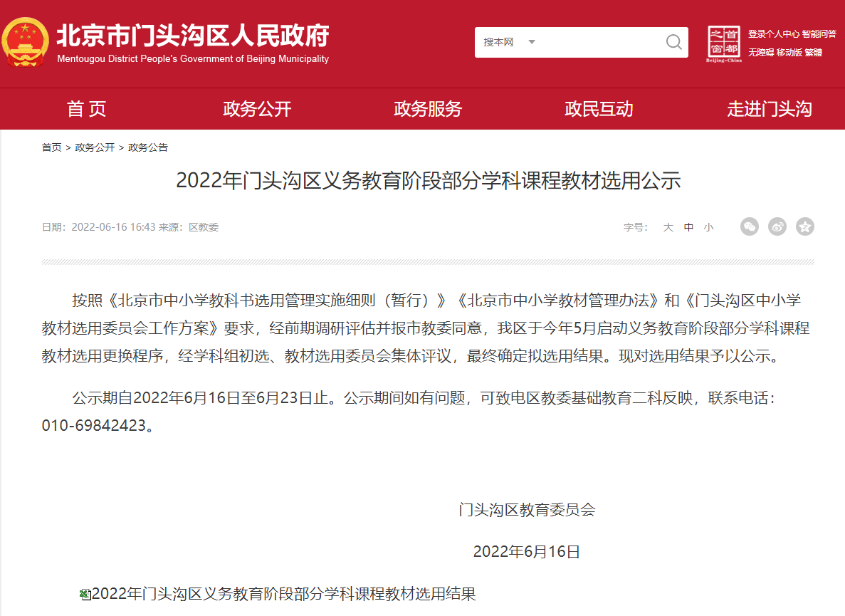This screenshot has height=616, width=845.
Task: Click the national emblem logo
Action: click(x=26, y=43)
